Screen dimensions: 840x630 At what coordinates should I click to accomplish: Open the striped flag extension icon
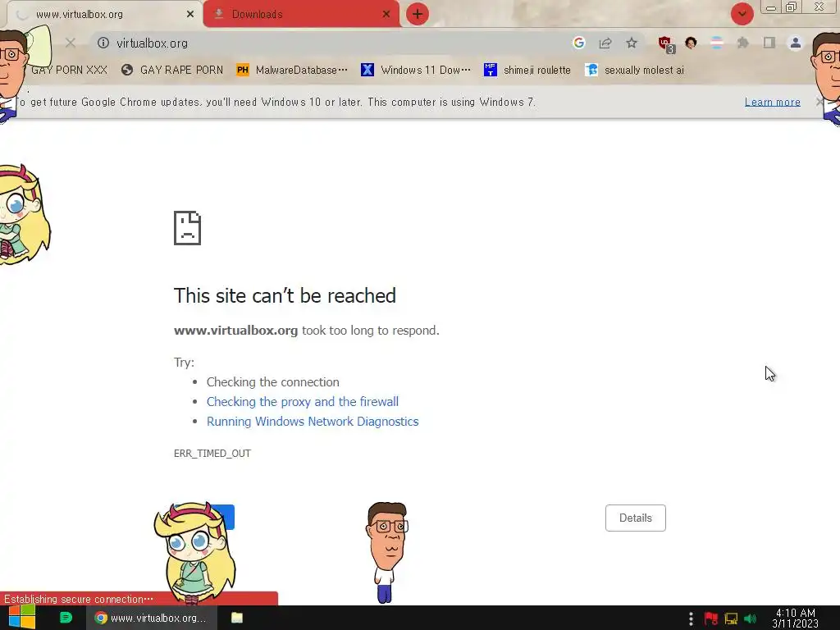point(717,43)
